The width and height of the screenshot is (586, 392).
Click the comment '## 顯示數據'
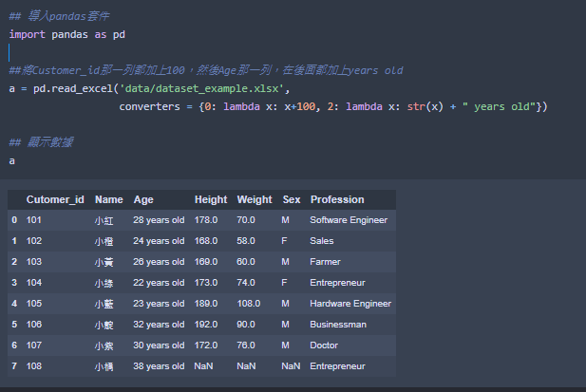pyautogui.click(x=41, y=142)
